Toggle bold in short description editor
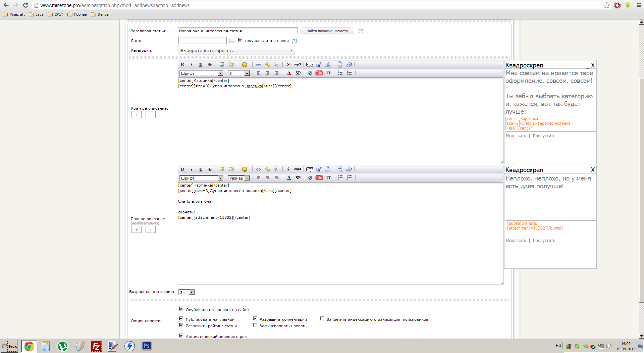 point(182,65)
